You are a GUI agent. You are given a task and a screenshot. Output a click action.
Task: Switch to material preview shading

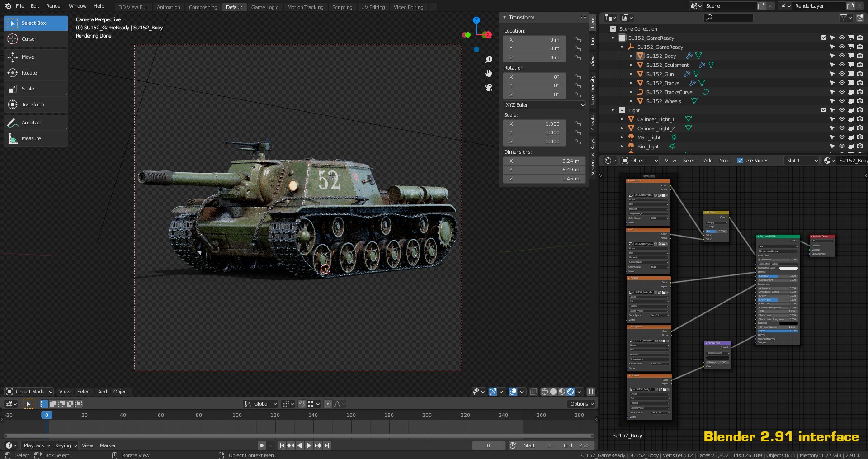(562, 392)
